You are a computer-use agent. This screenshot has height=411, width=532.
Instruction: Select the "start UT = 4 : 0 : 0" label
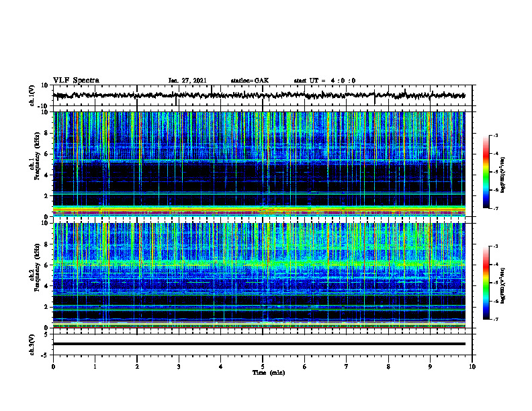click(324, 81)
